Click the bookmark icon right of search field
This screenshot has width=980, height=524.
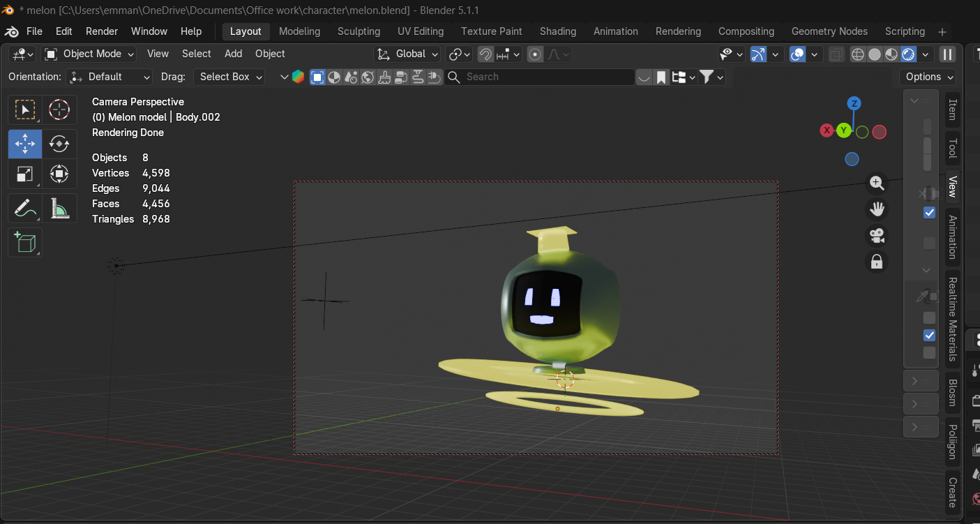tap(661, 77)
